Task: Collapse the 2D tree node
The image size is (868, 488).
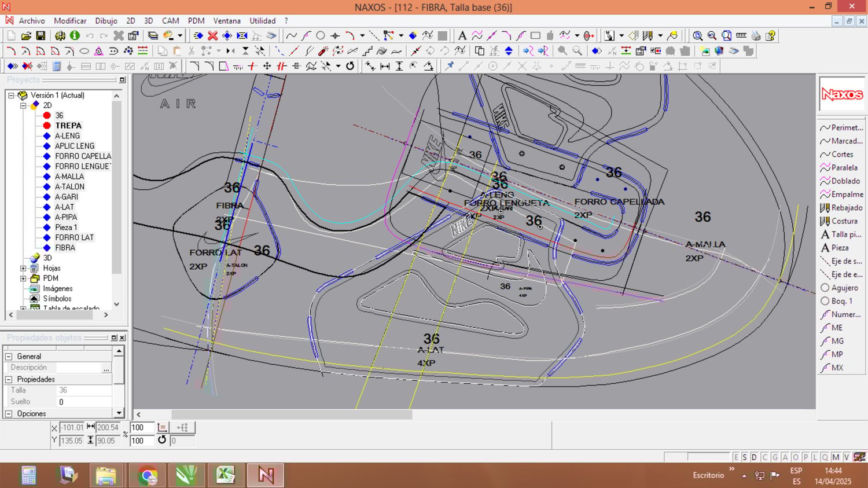Action: click(23, 105)
